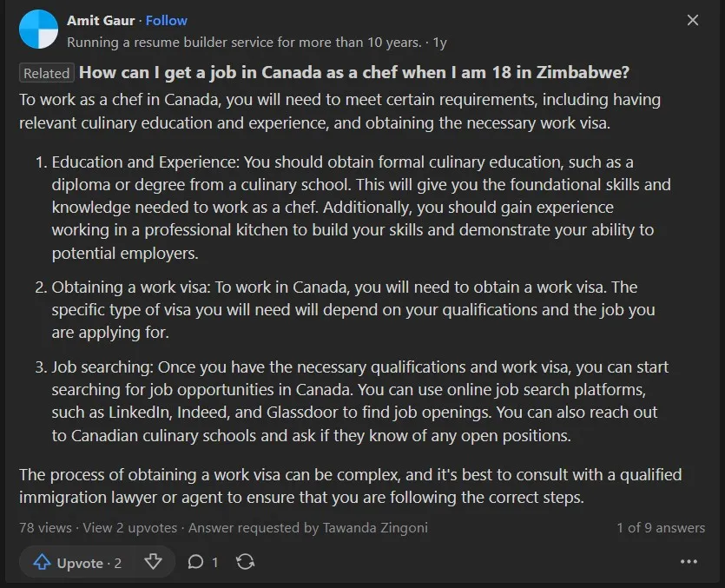Open Tawanda Zingoni's profile
The height and width of the screenshot is (588, 725).
coord(375,527)
